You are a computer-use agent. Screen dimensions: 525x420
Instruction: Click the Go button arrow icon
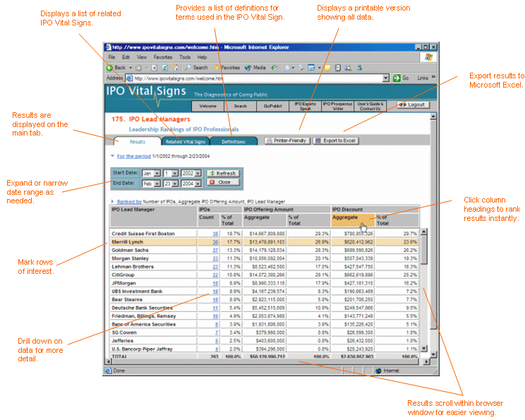pos(397,78)
